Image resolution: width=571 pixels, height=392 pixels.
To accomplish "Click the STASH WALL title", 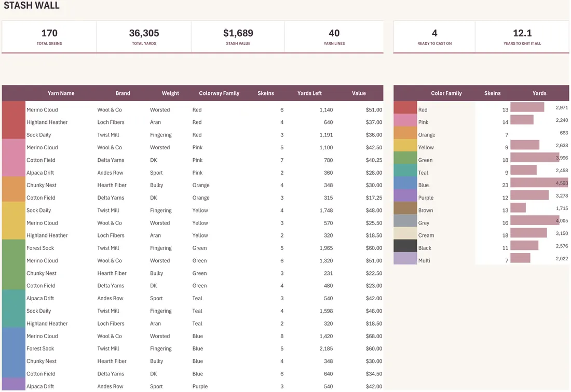I will point(31,5).
